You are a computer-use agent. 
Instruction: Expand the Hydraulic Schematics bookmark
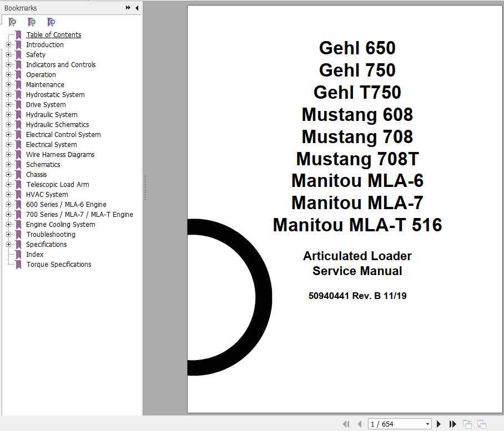click(9, 125)
